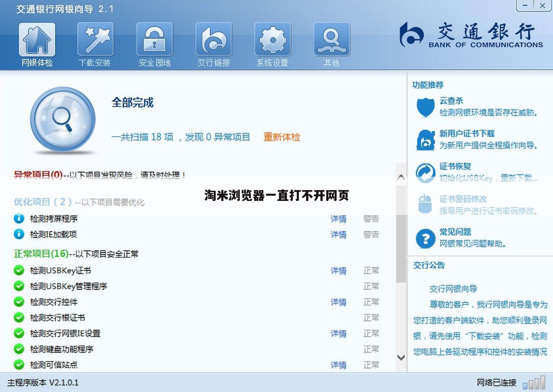Click info icon beside 检测IE加载项
Screen dimensions: 553x392
coord(19,234)
